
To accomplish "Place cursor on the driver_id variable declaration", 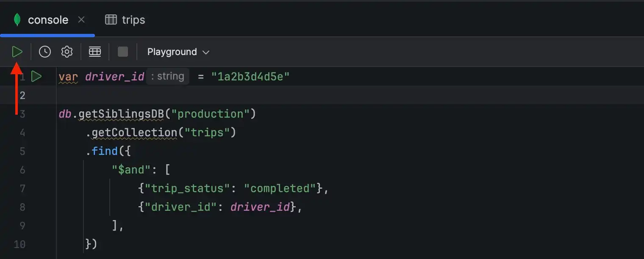I will tap(114, 76).
